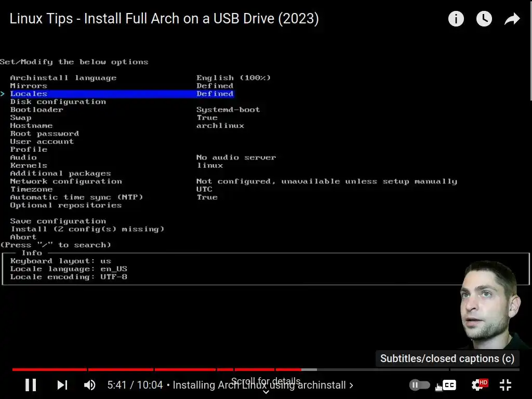
Task: Click the 'English (100%)' value
Action: pos(233,78)
